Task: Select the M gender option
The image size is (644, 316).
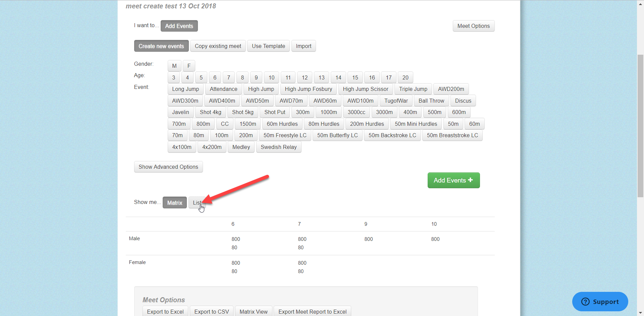Action: coord(174,66)
